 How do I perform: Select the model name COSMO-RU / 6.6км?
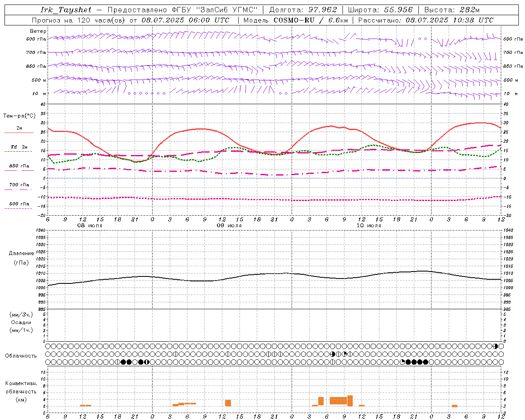[x=310, y=20]
